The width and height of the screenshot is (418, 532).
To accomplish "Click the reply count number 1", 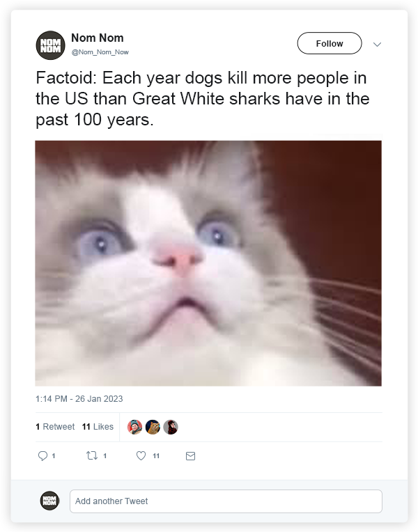I will click(x=54, y=456).
